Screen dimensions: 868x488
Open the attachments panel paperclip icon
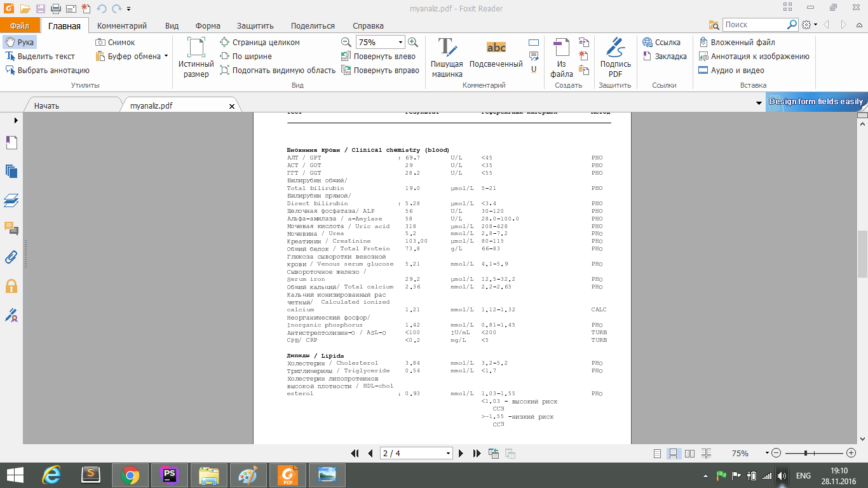coord(11,257)
